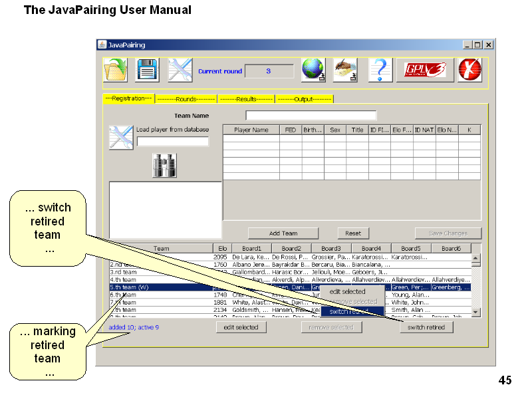
Task: Click the team list scrollbar down arrow
Action: [x=475, y=311]
